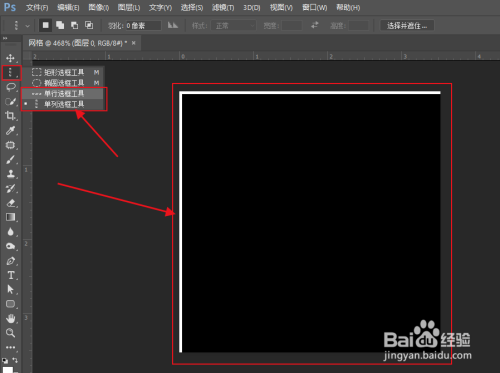
Task: Open the 帮助(H) menu
Action: point(348,8)
